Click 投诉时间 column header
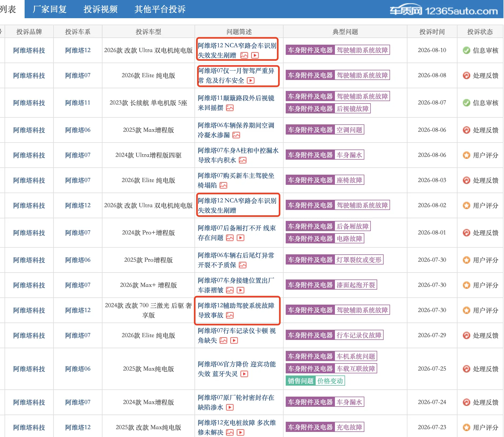The height and width of the screenshot is (437, 504). (432, 32)
